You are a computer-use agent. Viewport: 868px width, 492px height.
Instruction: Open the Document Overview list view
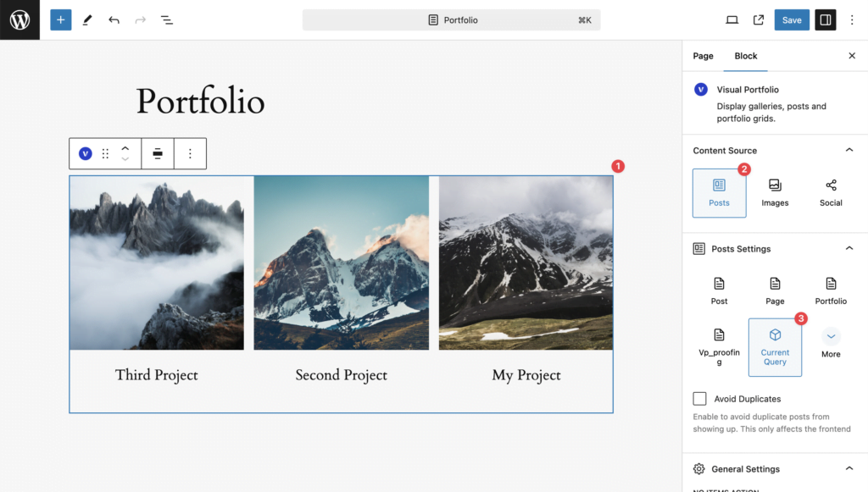tap(167, 20)
